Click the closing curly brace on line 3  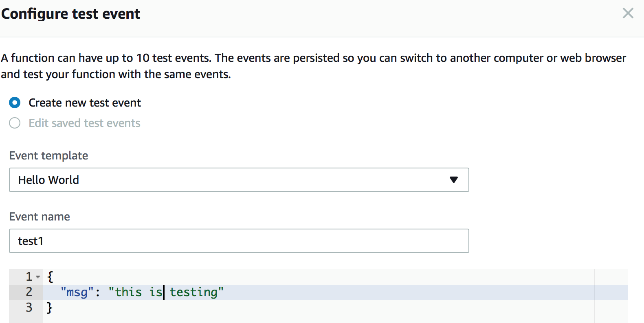(50, 308)
